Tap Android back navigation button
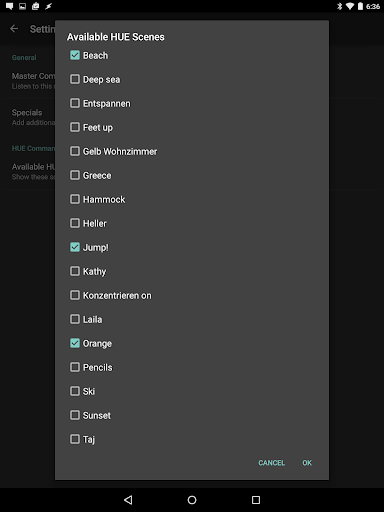Image resolution: width=384 pixels, height=512 pixels. [128, 500]
